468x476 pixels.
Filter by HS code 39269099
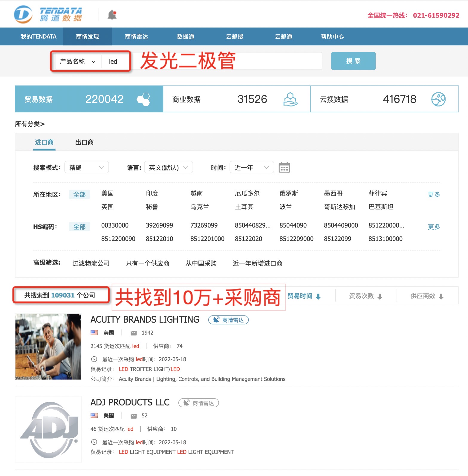159,225
